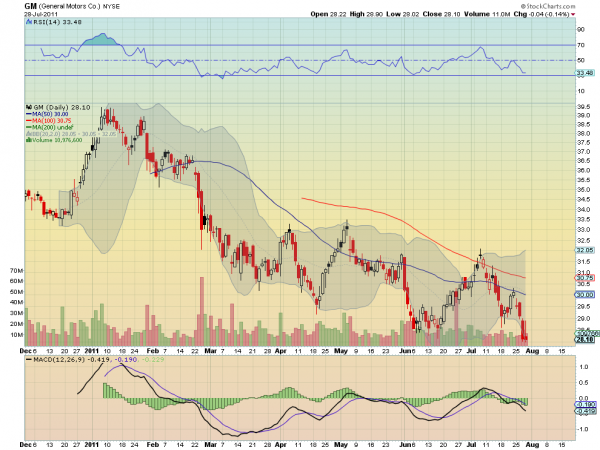Click the blue MA(50) legend line
Screen dimensions: 600x450
pos(29,114)
